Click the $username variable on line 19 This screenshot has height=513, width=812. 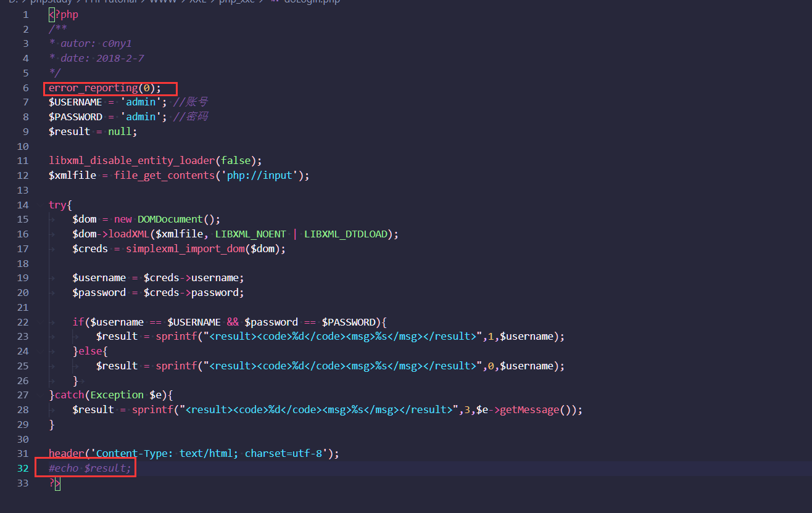(x=99, y=278)
